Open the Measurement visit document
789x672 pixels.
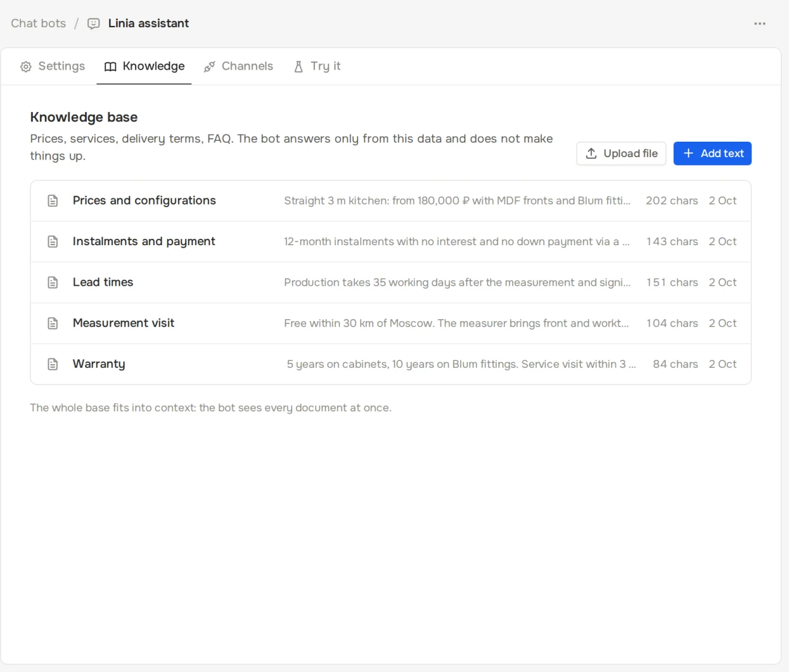[x=391, y=323]
